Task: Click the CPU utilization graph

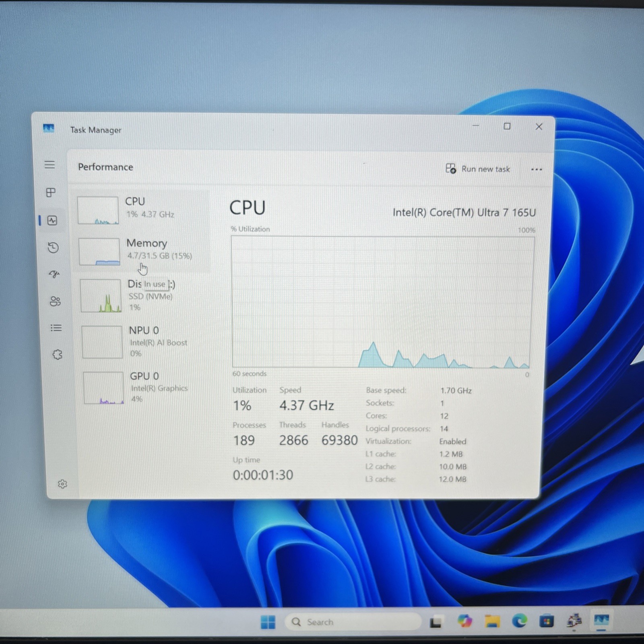Action: coord(382,302)
